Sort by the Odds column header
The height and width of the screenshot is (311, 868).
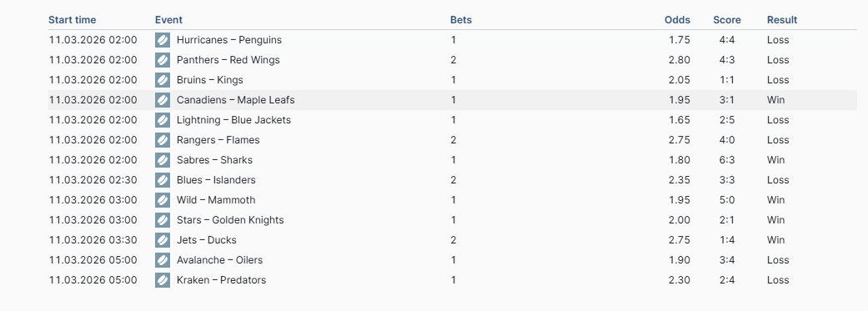(678, 20)
